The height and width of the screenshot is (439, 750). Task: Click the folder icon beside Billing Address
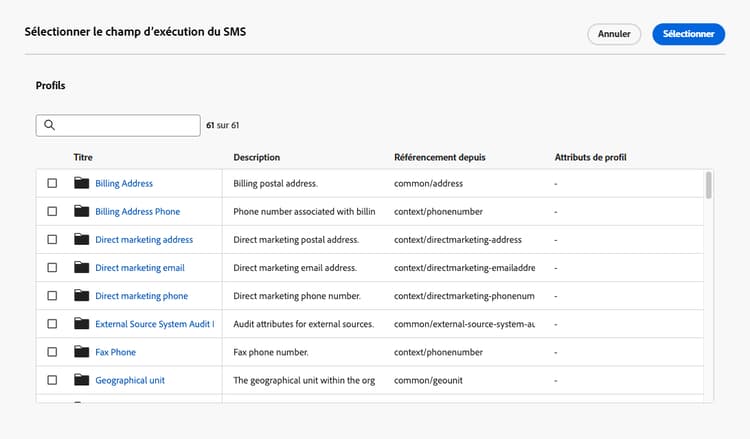pos(81,183)
